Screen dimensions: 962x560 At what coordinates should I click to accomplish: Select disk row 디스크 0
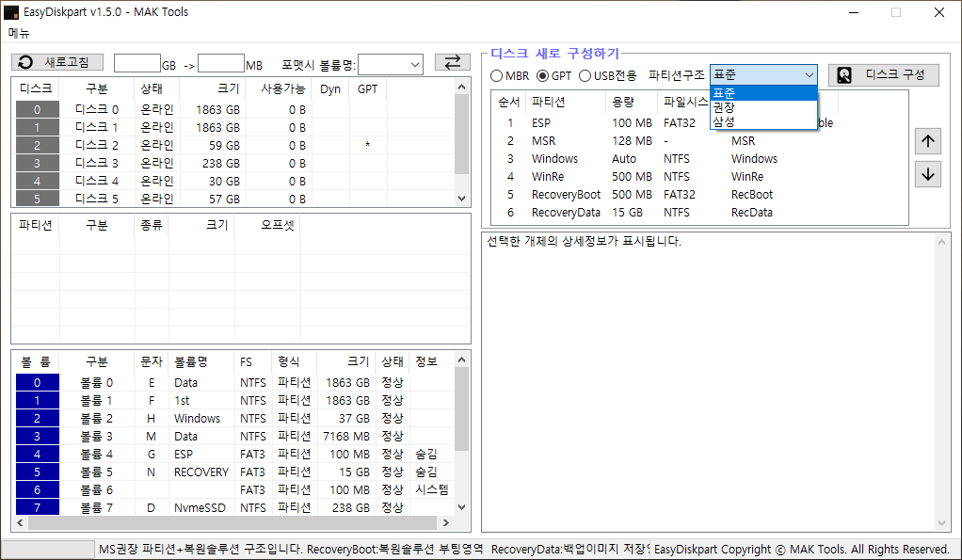coord(235,110)
